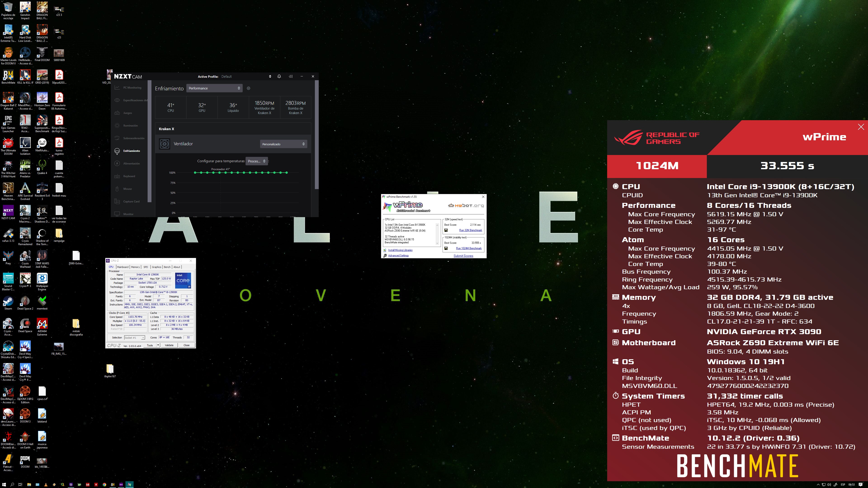The height and width of the screenshot is (488, 868).
Task: Click the NZXT CAM list-view icon beside the bell
Action: (290, 76)
